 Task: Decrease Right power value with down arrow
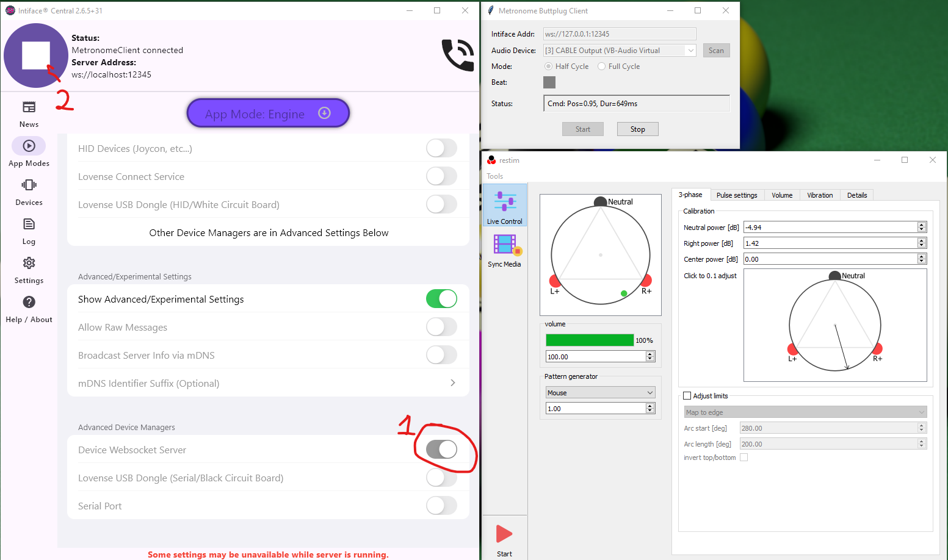(922, 245)
